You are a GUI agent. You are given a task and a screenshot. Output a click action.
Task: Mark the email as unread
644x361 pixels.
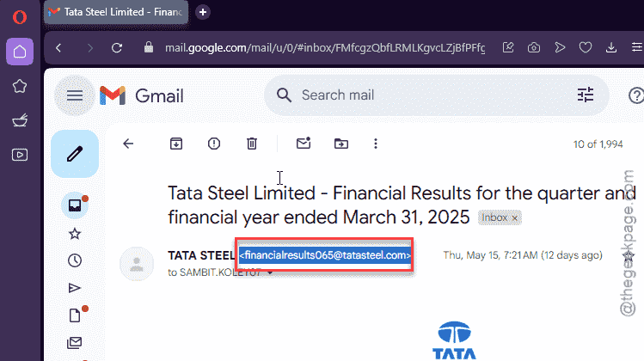(304, 144)
